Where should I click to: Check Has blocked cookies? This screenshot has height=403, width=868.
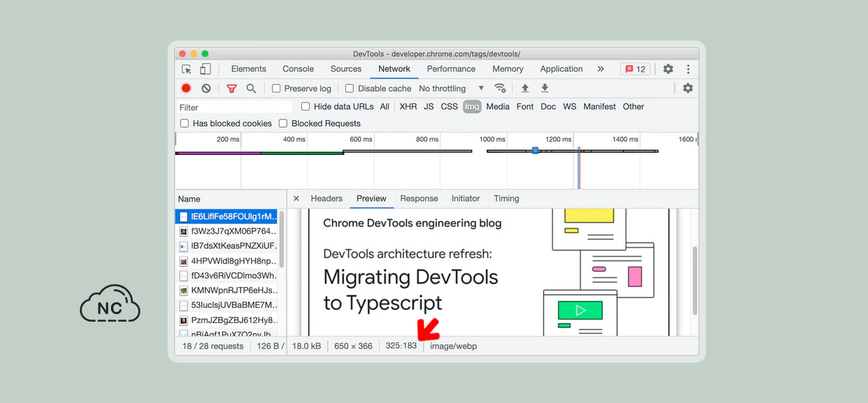click(x=185, y=123)
